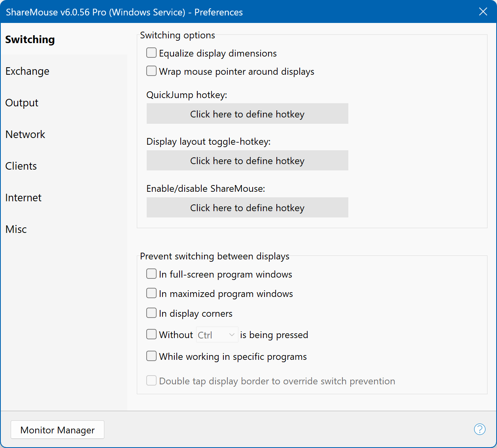Define the Enable/disable ShareMouse hotkey
497x448 pixels.
point(248,208)
